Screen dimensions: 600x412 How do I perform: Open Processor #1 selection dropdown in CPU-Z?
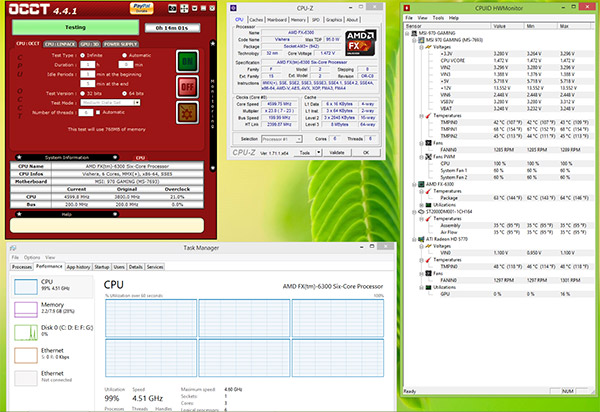(282, 139)
